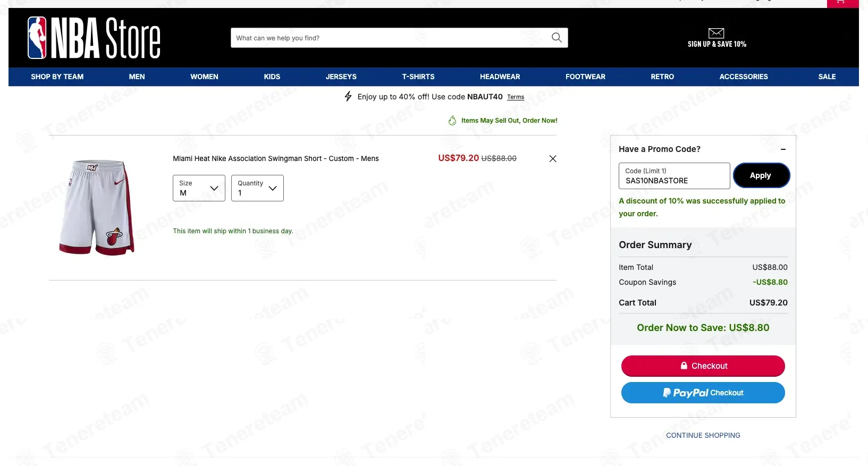Open the Footwear menu
This screenshot has width=868, height=466.
click(585, 77)
